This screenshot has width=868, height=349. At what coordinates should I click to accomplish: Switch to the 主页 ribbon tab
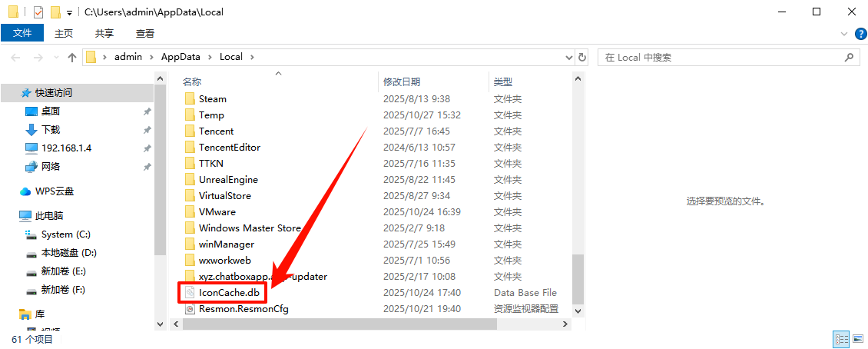tap(64, 33)
